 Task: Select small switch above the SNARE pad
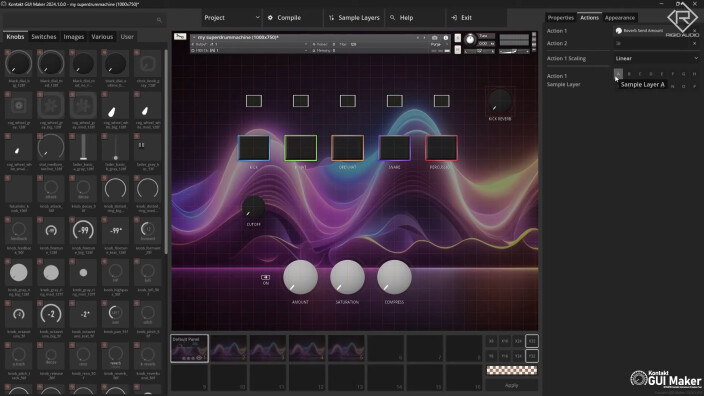395,101
